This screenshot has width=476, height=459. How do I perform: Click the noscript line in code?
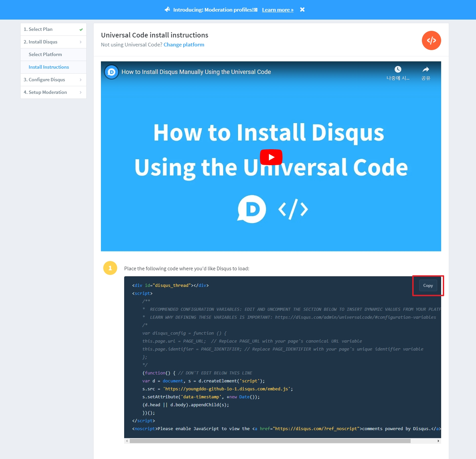286,429
